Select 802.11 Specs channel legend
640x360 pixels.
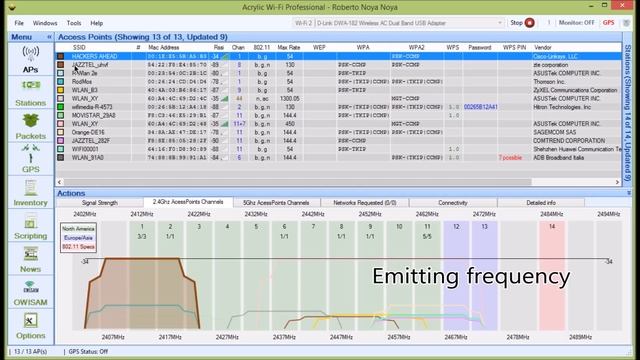coord(78,247)
